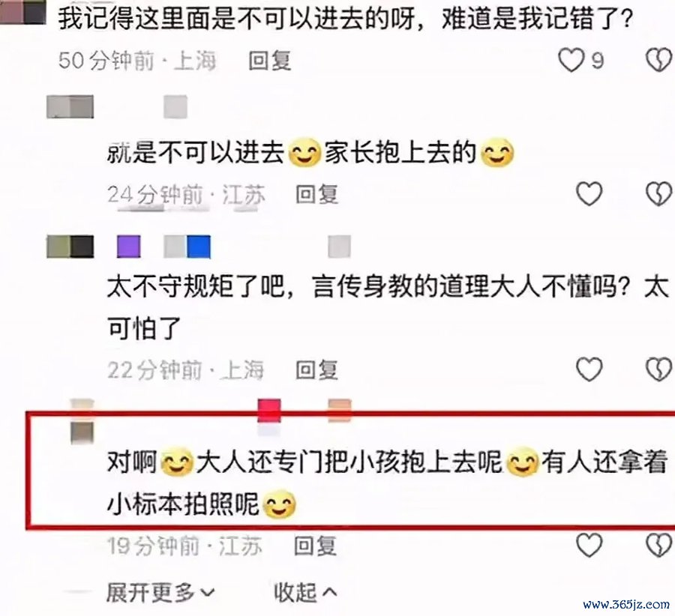Screen dimensions: 675x616
Task: Expand more replies with 展开更多
Action: click(x=160, y=592)
